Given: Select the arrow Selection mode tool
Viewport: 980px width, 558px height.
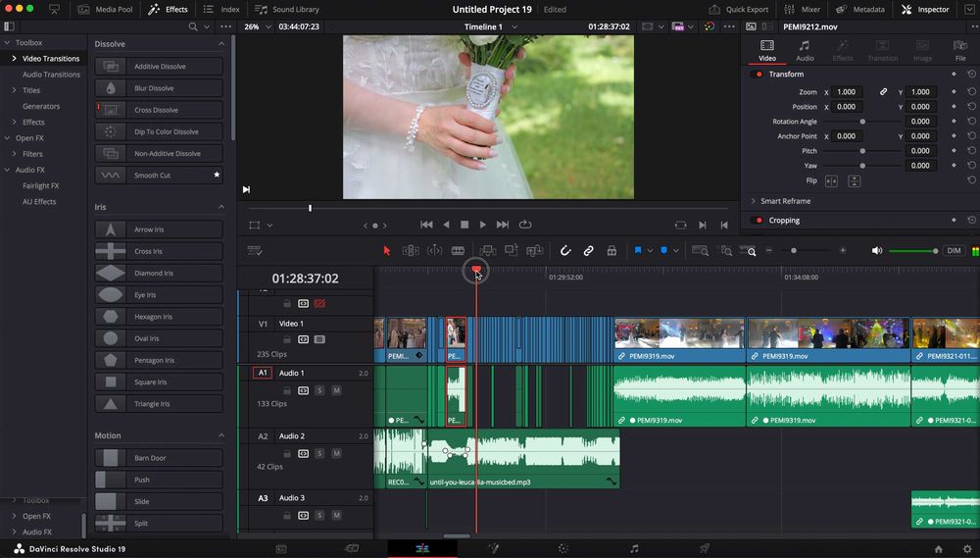Looking at the screenshot, I should (387, 251).
